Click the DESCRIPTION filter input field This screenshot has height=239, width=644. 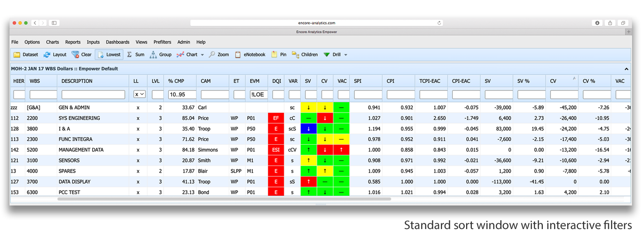click(x=93, y=95)
